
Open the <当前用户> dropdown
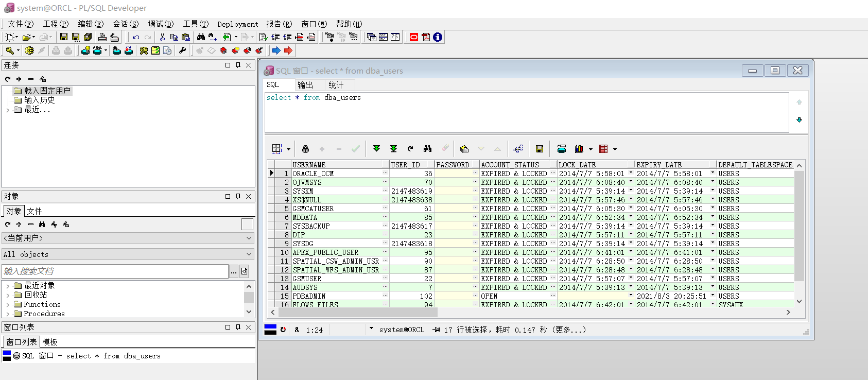[x=249, y=238]
